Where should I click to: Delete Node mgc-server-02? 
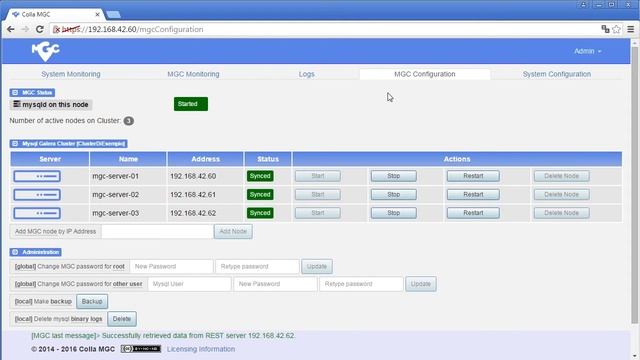pos(562,195)
